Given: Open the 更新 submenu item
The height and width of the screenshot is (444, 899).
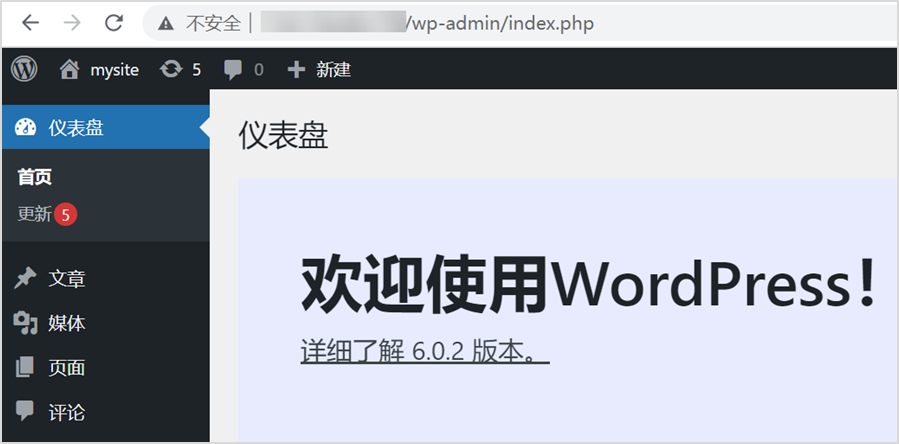Looking at the screenshot, I should (x=34, y=214).
